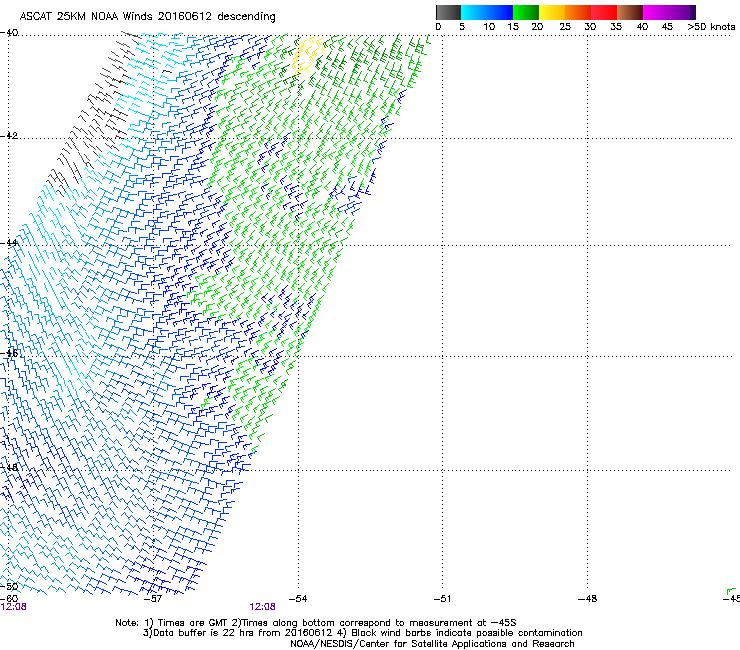Click the latitude label '-48'
740x650 pixels.
[9, 467]
